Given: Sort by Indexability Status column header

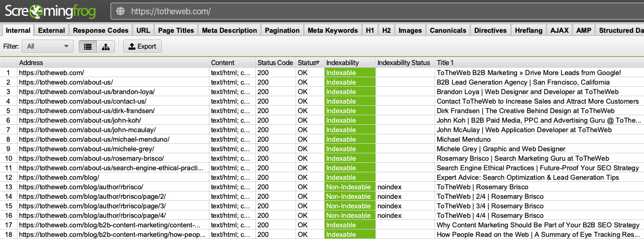Looking at the screenshot, I should (405, 63).
